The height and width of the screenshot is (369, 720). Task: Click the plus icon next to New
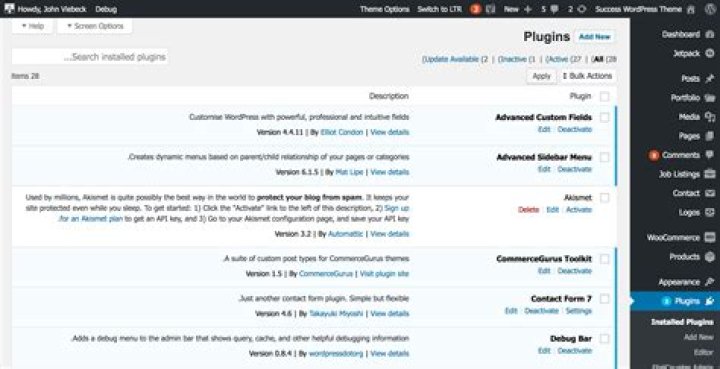click(x=528, y=9)
